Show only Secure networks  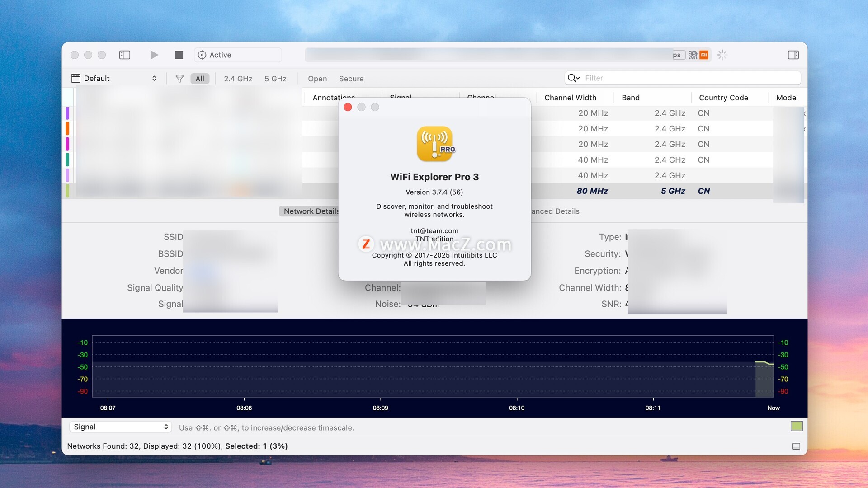[x=351, y=79]
